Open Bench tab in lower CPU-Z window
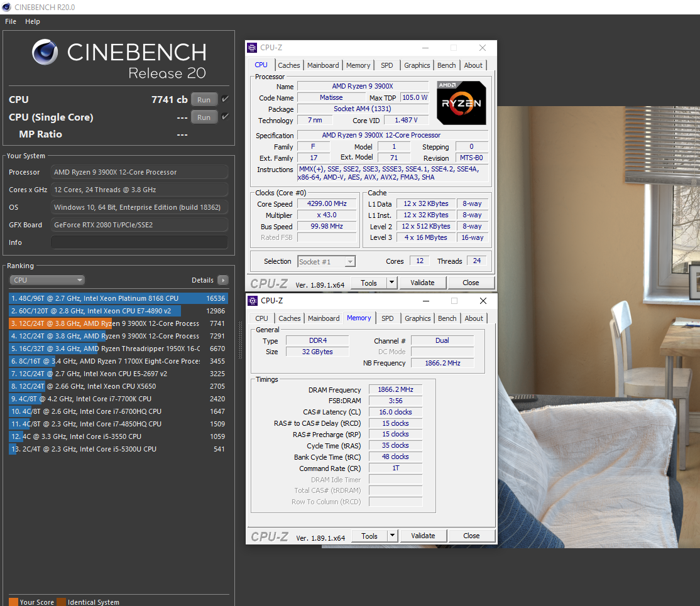The image size is (700, 606). click(447, 318)
